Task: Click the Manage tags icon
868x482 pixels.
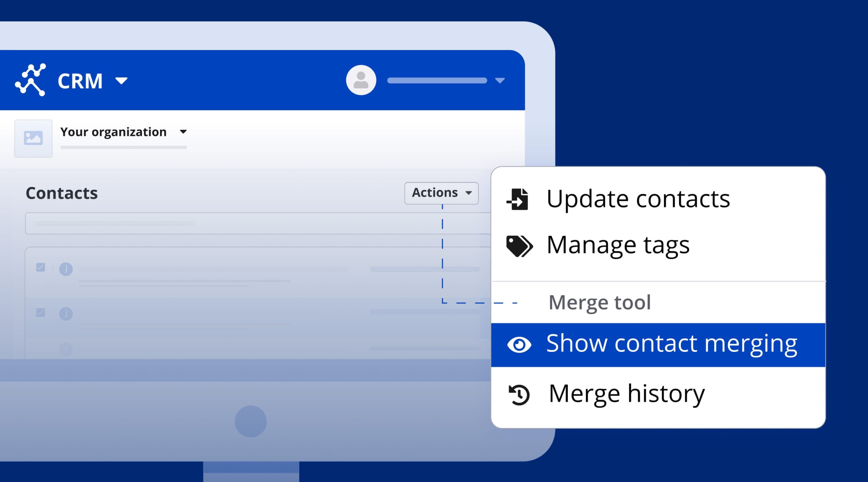Action: pyautogui.click(x=519, y=246)
